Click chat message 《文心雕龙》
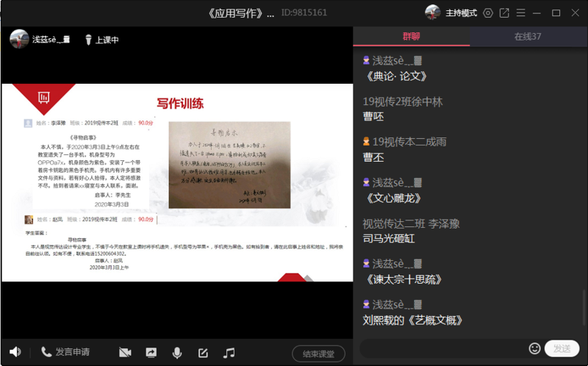Viewport: 588px width, 366px height. [x=393, y=198]
